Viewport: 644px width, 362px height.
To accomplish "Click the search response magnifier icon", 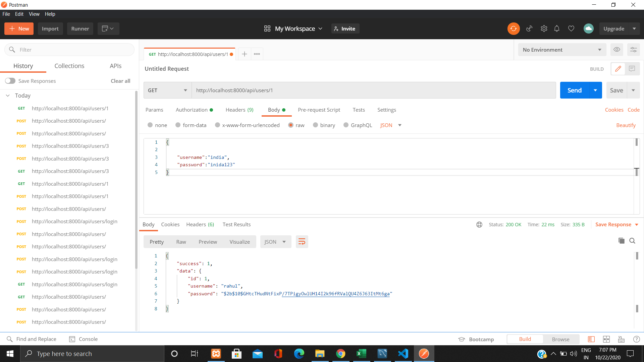I will pos(632,241).
